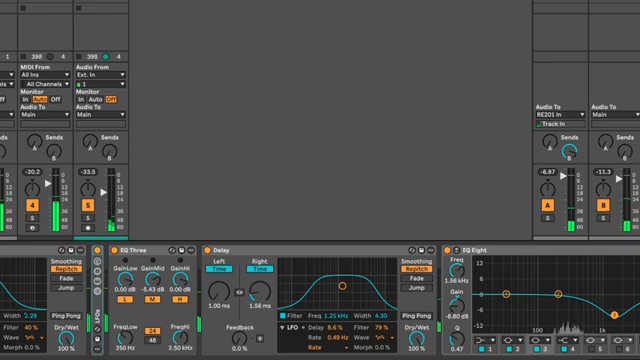Adjust the EQ Three GainMid knob
Screen dimensions: 640x360
pyautogui.click(x=152, y=279)
